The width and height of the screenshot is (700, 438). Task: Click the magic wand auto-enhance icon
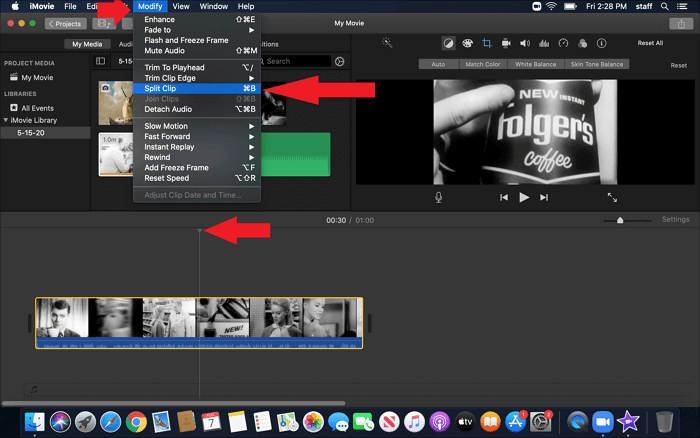pyautogui.click(x=386, y=43)
